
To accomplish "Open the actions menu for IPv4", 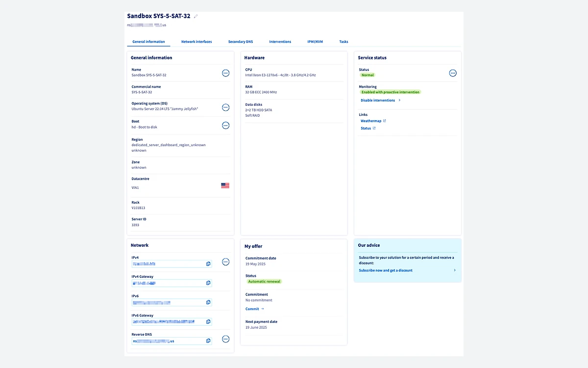I will (x=225, y=262).
